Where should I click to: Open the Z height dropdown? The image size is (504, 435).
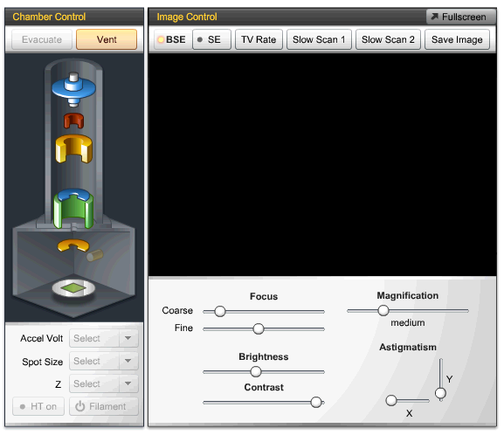[104, 383]
